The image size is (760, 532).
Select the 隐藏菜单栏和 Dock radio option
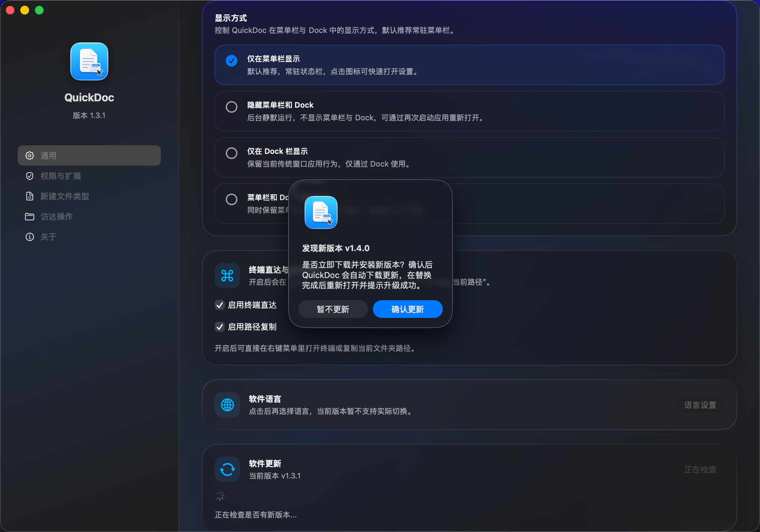(231, 107)
